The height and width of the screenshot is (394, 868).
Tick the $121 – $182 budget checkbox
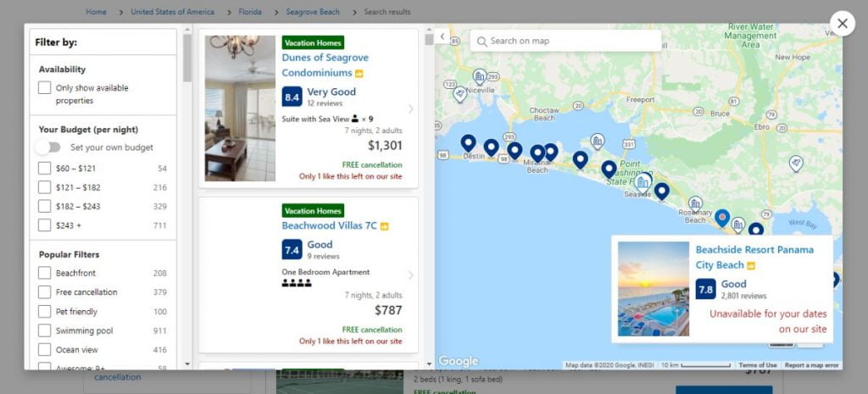[44, 187]
